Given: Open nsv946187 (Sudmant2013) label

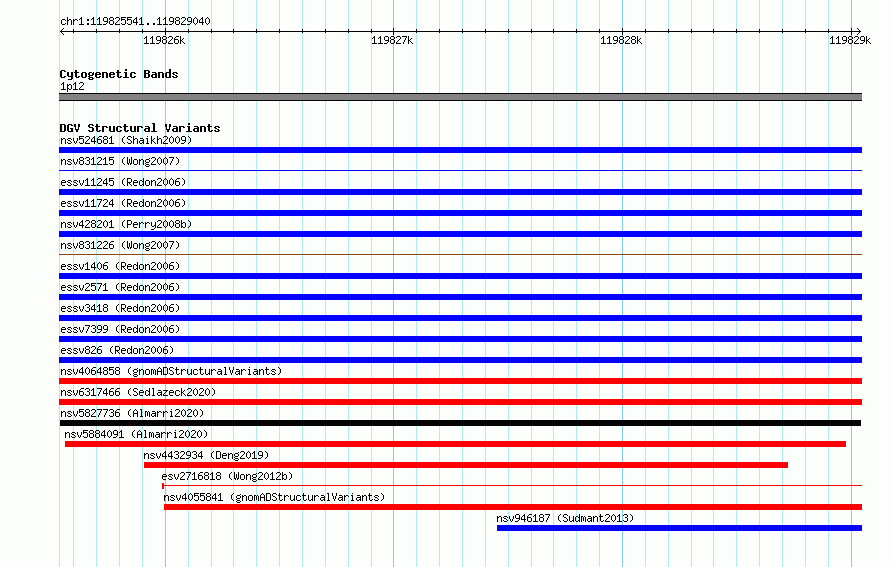Looking at the screenshot, I should (565, 518).
